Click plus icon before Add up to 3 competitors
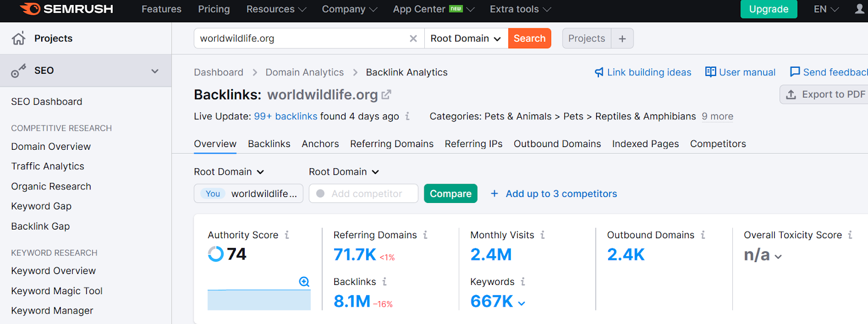868x324 pixels. 494,194
